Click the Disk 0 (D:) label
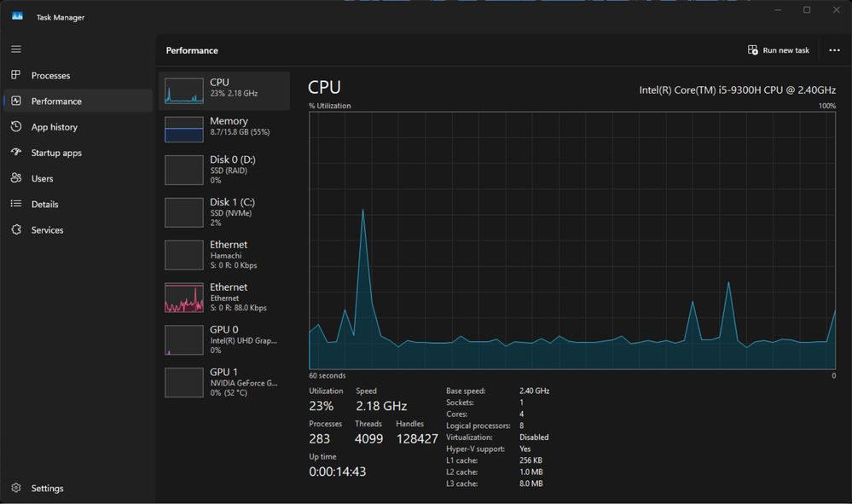Screen dimensions: 852x504 click(233, 159)
